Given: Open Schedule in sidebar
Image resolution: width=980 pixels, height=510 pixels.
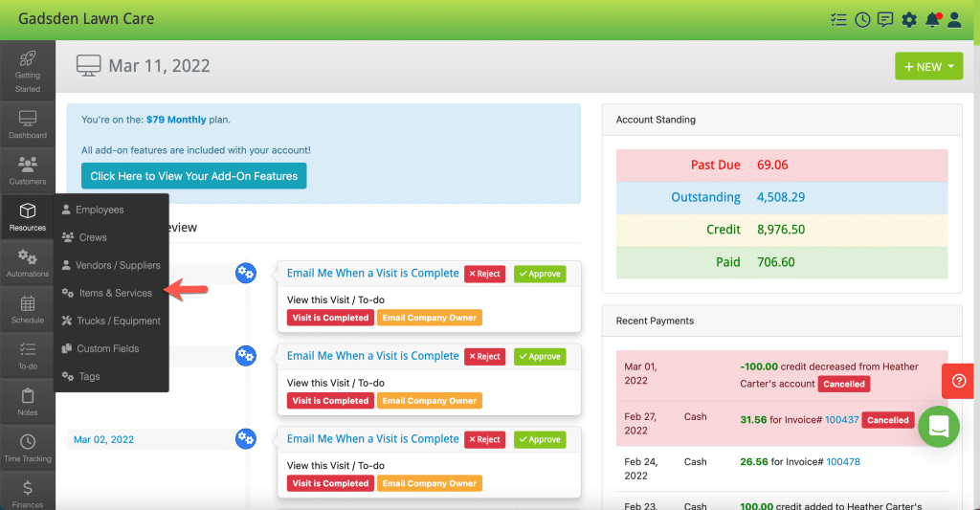Looking at the screenshot, I should click(x=28, y=309).
